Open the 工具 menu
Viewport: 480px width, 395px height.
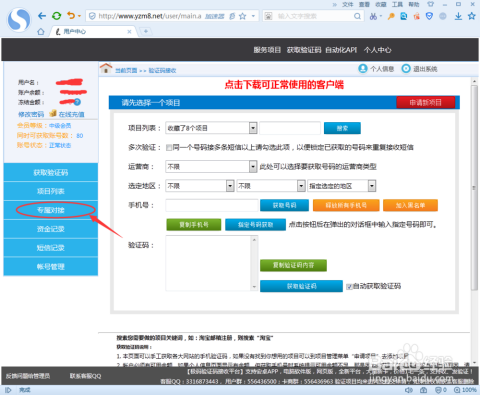(397, 4)
